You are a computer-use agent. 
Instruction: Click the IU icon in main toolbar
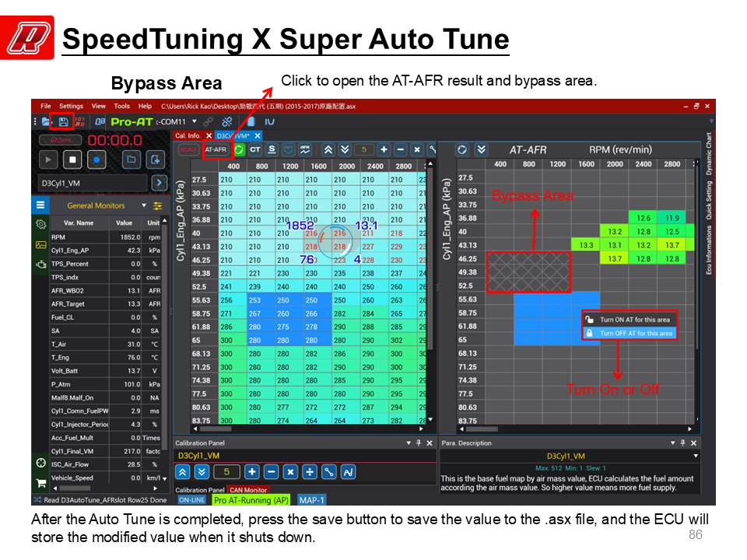270,122
